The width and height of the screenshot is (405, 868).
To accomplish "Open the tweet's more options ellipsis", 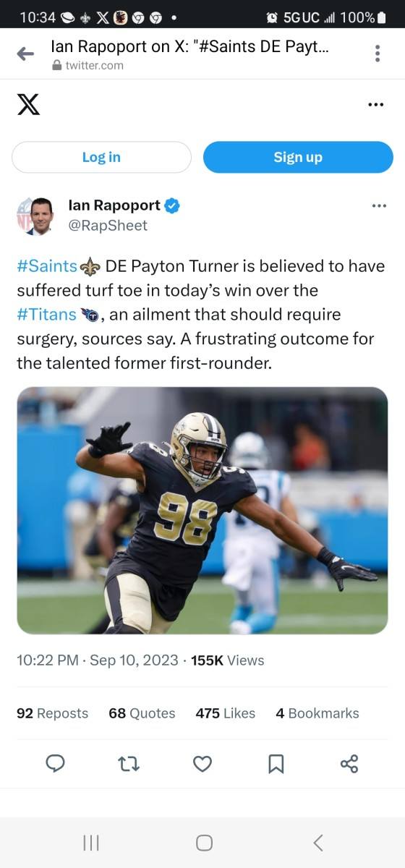I will (x=379, y=206).
